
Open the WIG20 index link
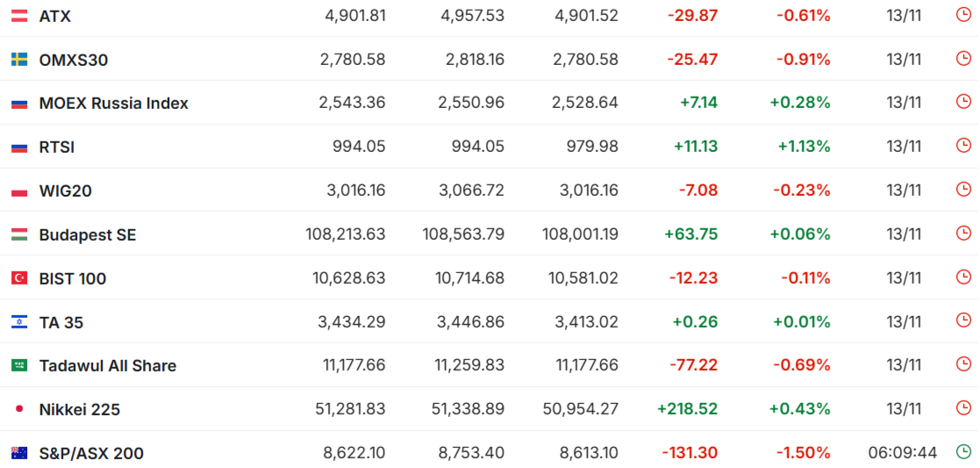66,191
